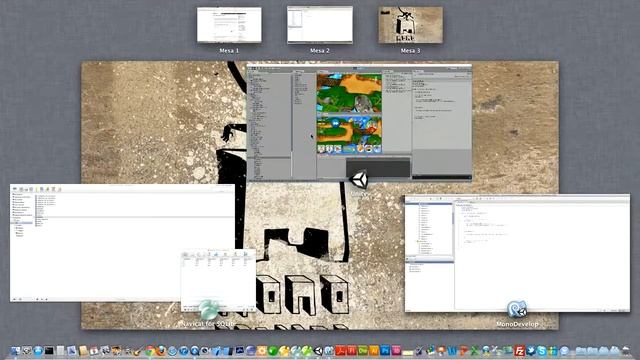Open GarageBand guitar icon in dock

[138, 351]
